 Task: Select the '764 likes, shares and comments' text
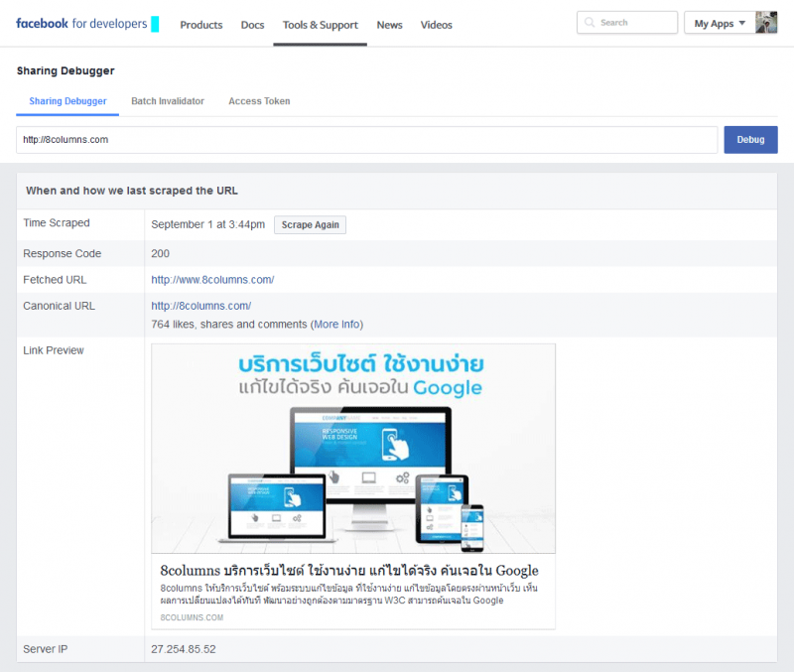pos(229,325)
